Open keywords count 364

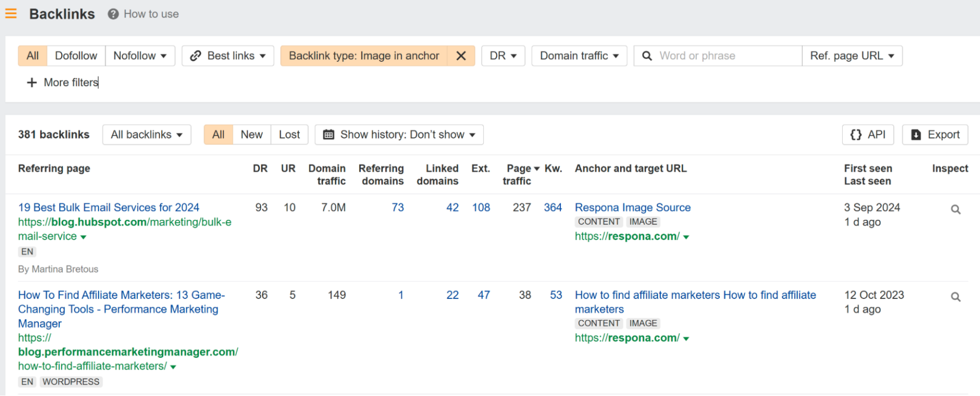click(553, 207)
